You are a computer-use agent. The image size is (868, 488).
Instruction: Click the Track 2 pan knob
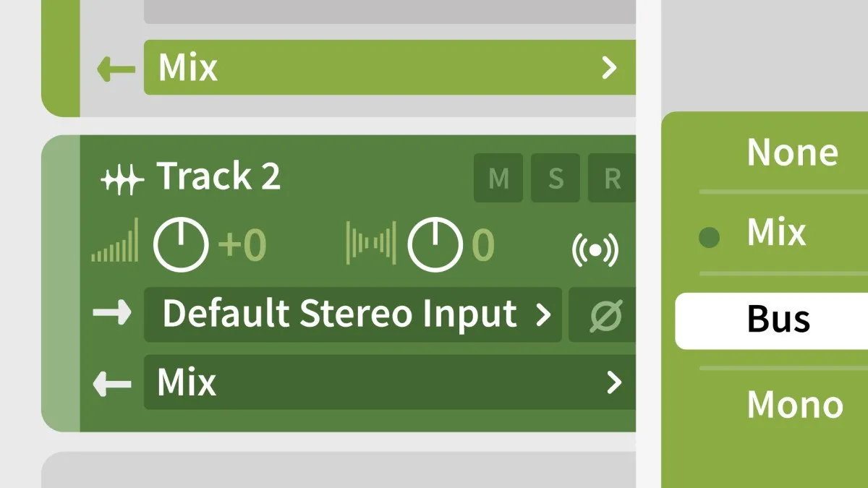(x=435, y=245)
